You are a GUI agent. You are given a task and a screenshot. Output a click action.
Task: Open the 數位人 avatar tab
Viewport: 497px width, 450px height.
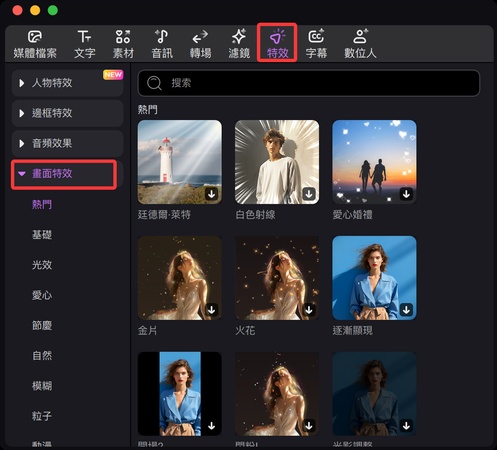coord(360,44)
